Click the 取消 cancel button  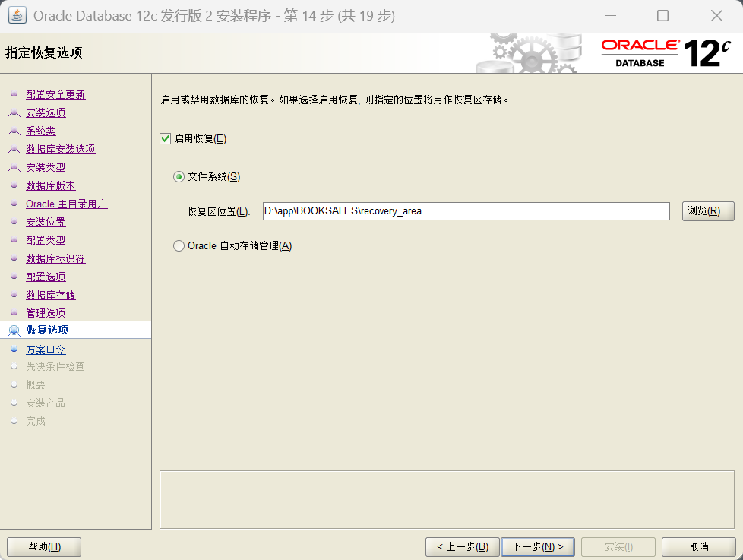[698, 547]
